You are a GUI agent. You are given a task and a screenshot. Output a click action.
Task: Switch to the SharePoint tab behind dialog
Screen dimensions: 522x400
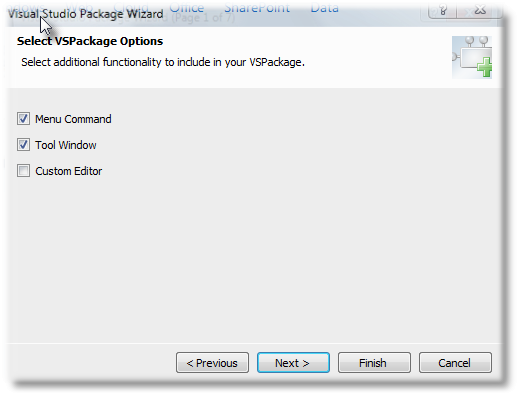click(x=257, y=7)
